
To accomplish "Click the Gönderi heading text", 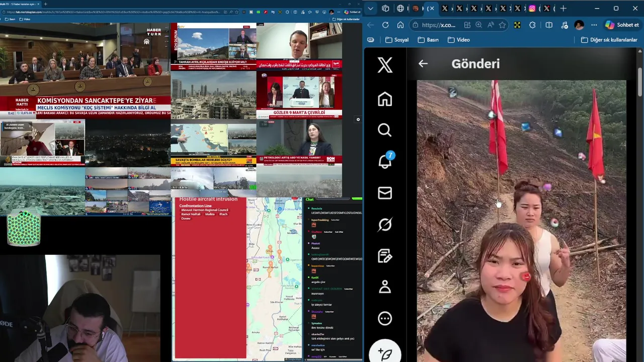I will [475, 64].
